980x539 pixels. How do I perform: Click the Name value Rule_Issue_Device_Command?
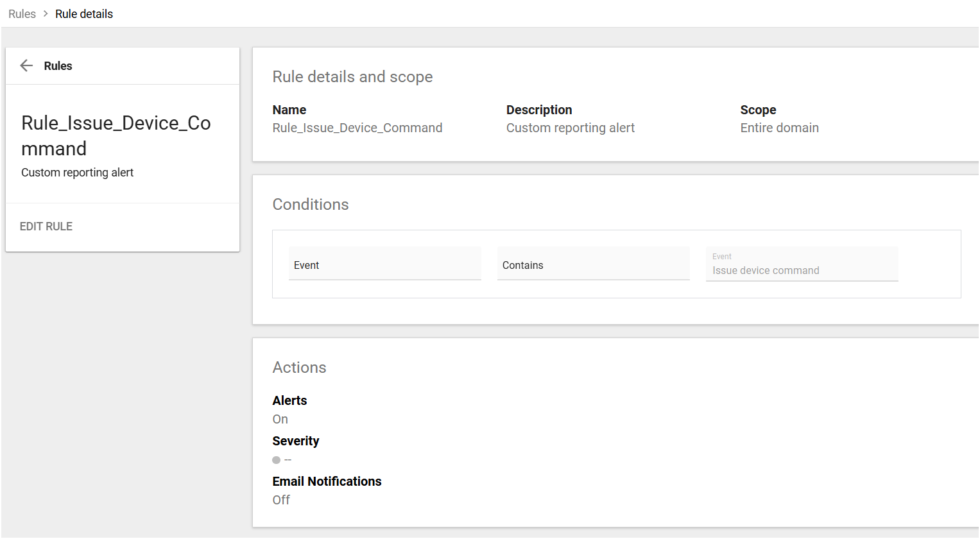pos(357,128)
